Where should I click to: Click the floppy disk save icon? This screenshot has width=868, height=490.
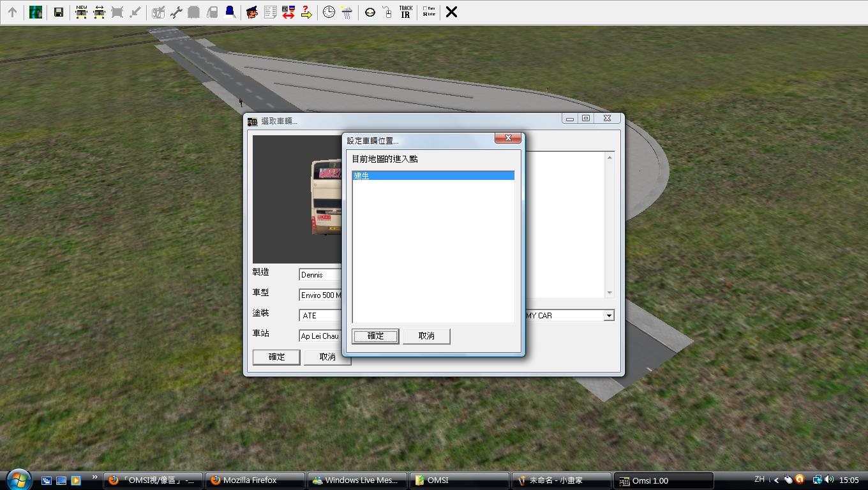click(58, 12)
